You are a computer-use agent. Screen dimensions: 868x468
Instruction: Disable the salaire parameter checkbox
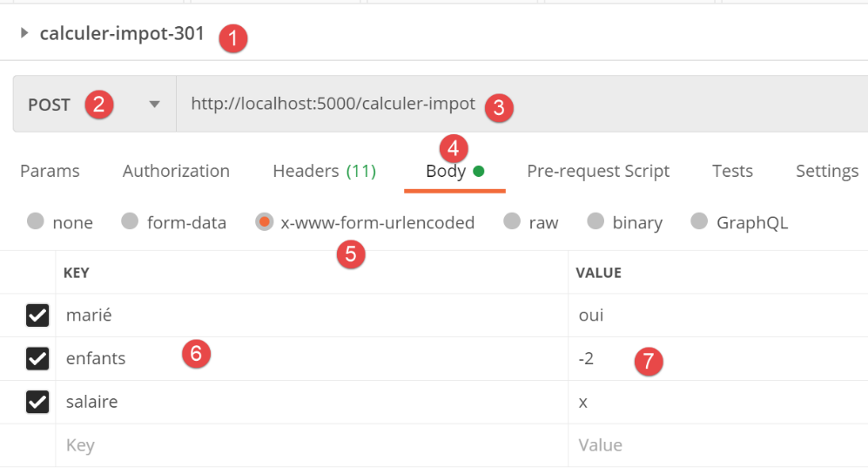coord(37,402)
